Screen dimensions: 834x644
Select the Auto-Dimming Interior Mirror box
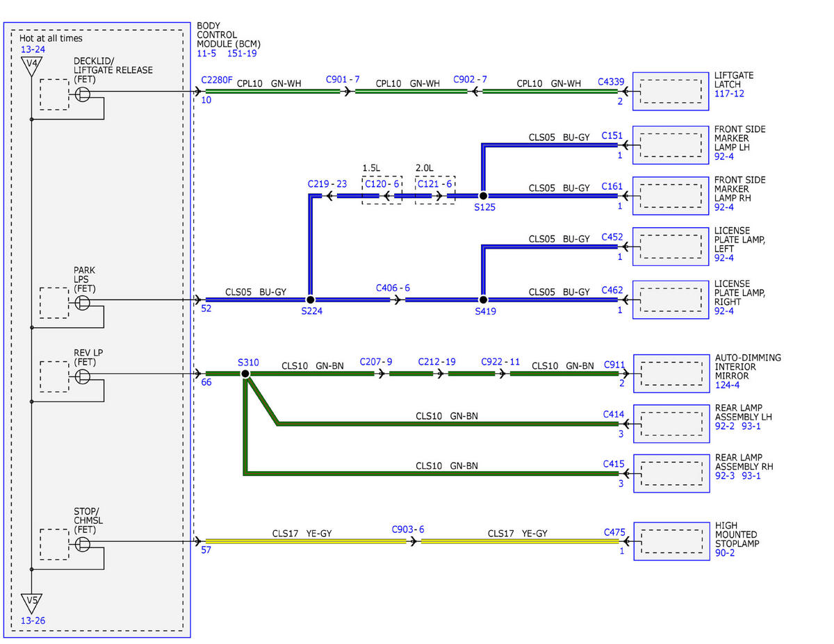tap(671, 374)
